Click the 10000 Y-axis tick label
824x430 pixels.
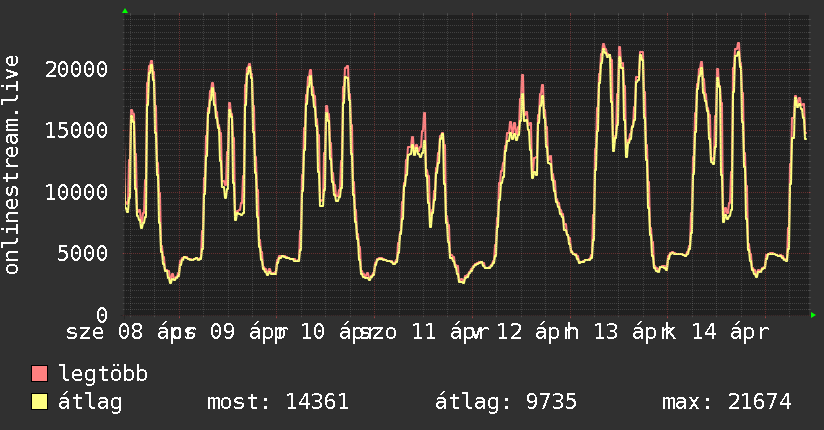coord(78,192)
